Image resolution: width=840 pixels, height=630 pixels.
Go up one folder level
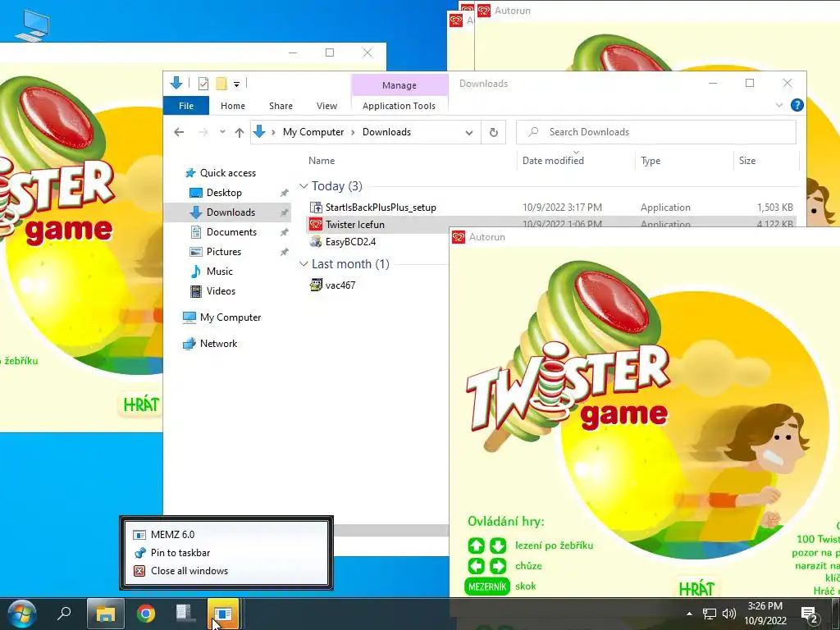[x=240, y=132]
